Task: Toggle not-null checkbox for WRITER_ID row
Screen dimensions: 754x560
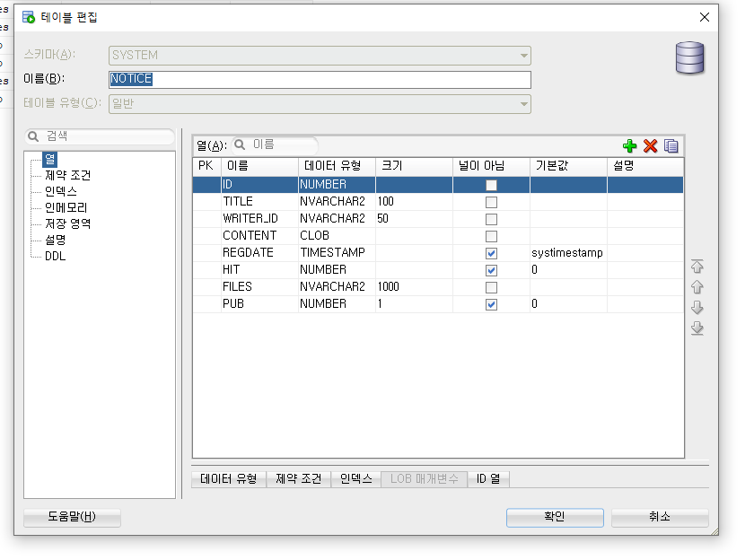Action: coord(491,219)
